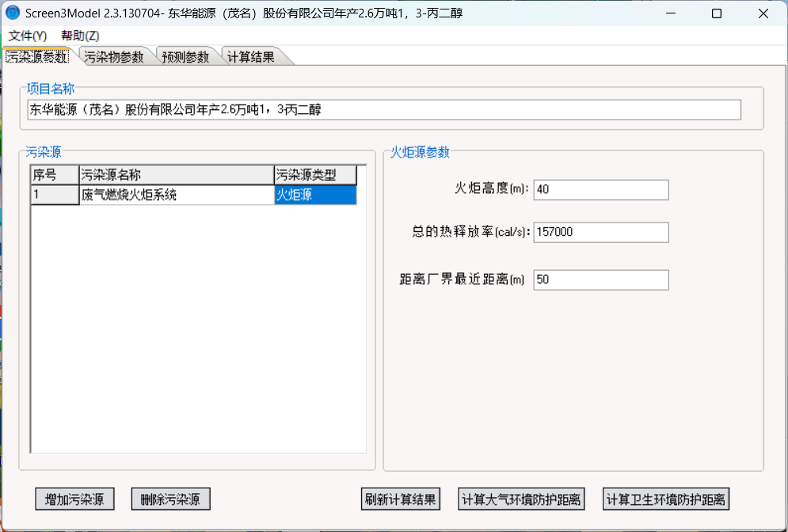The width and height of the screenshot is (788, 532).
Task: Click the 计算卫生环境防护距离 button
Action: tap(666, 499)
